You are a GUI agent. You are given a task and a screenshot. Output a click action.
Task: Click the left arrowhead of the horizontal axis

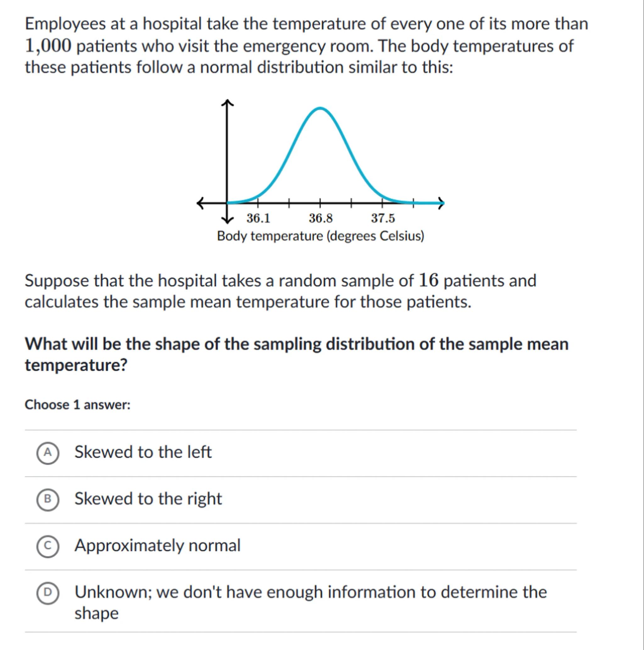click(x=201, y=203)
